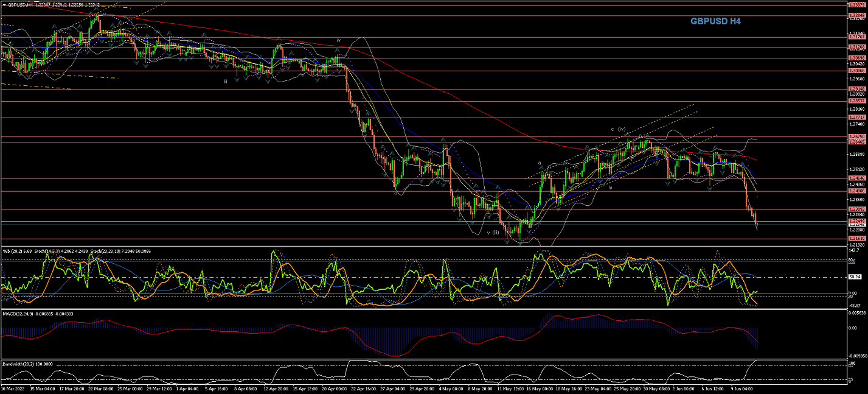
Task: Click the 'v (ii)' wave label
Action: (493, 232)
